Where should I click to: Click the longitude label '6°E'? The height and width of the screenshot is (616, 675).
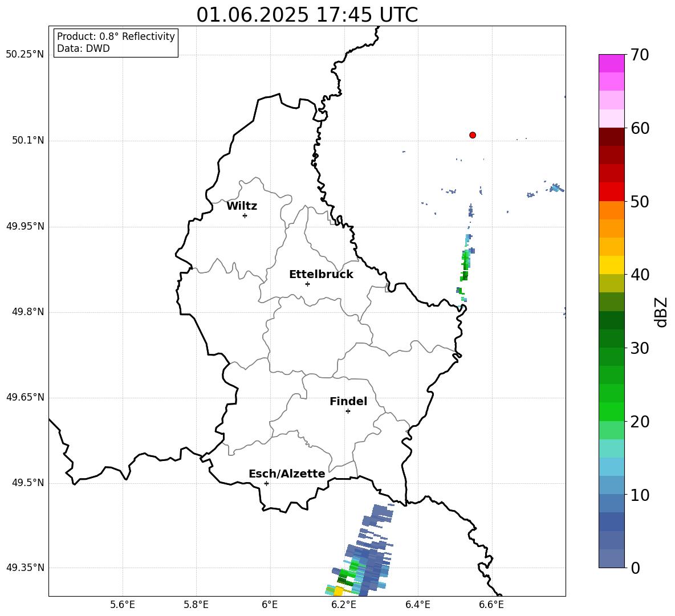coord(270,605)
